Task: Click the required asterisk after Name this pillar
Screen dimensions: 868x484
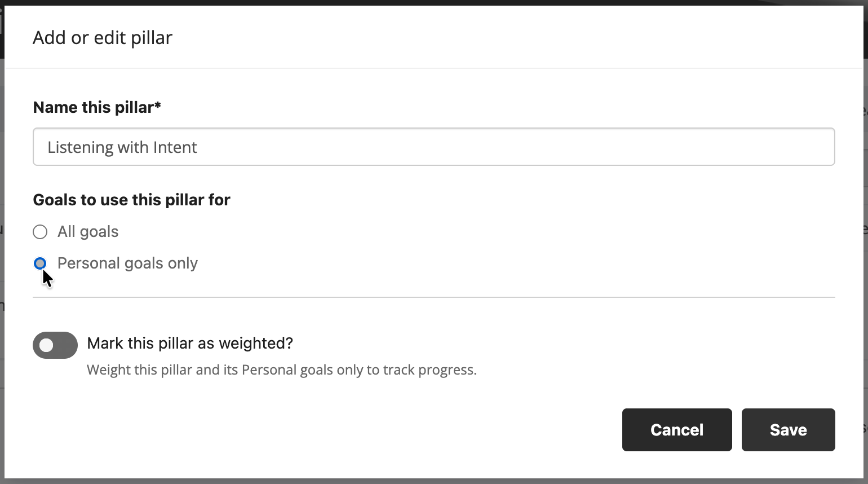Action: (158, 105)
